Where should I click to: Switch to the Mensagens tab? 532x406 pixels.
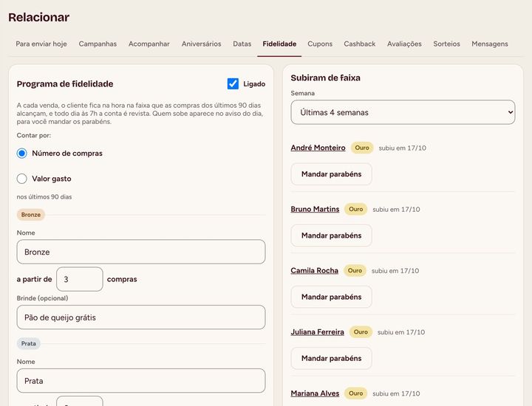(490, 44)
